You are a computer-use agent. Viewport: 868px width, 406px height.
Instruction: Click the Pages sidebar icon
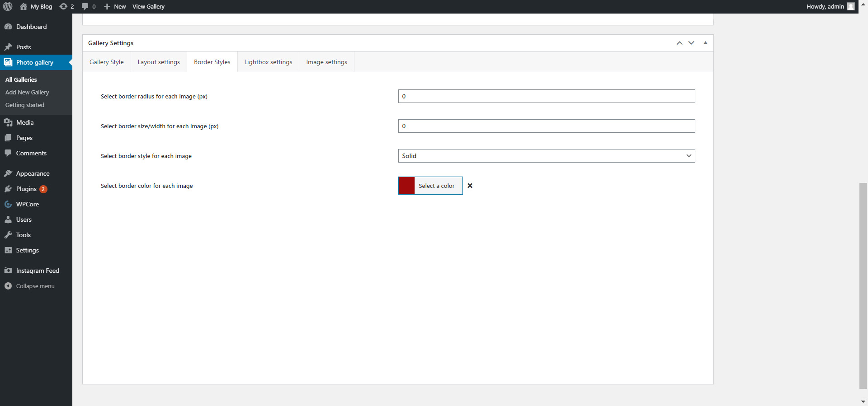(8, 138)
